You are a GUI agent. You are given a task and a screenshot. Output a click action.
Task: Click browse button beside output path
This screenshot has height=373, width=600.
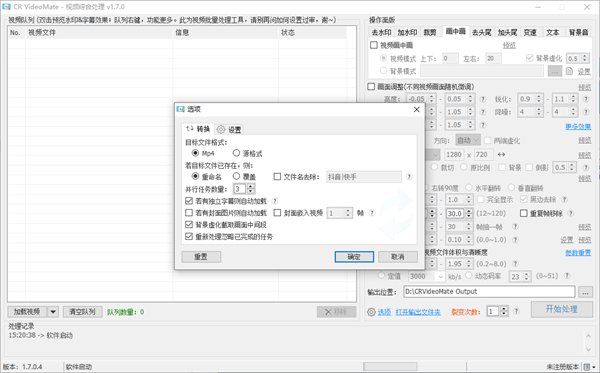point(585,292)
